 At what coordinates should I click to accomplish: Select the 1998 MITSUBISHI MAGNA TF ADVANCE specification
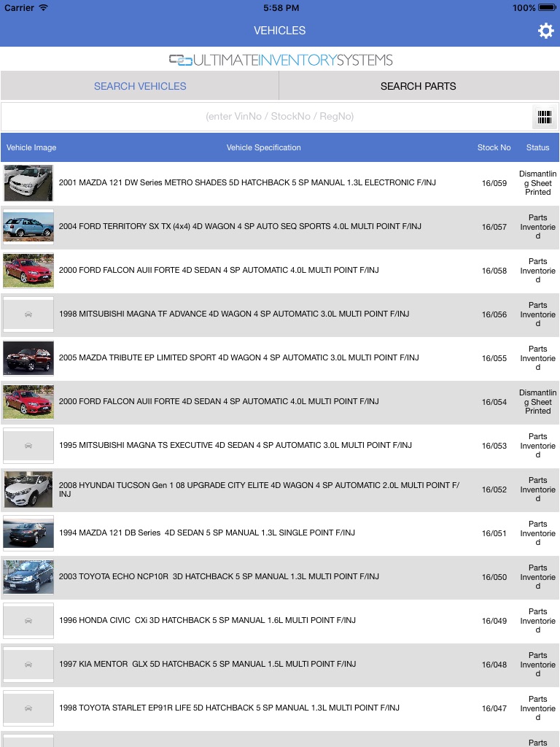point(234,314)
